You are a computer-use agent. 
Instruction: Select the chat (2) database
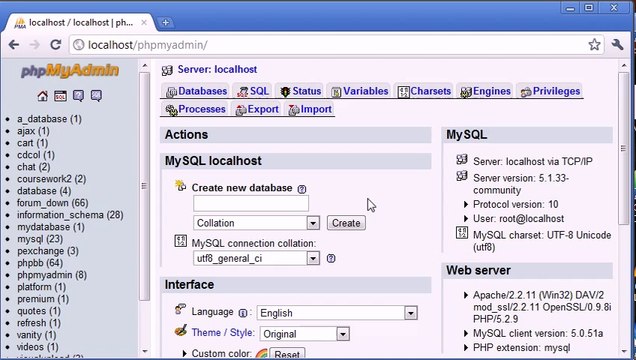[34, 167]
